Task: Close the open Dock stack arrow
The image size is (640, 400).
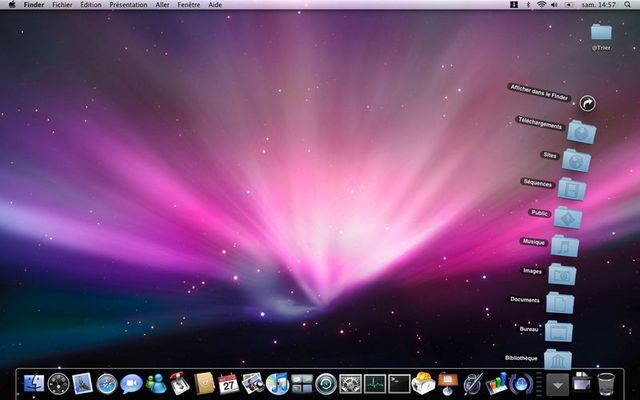Action: [558, 384]
